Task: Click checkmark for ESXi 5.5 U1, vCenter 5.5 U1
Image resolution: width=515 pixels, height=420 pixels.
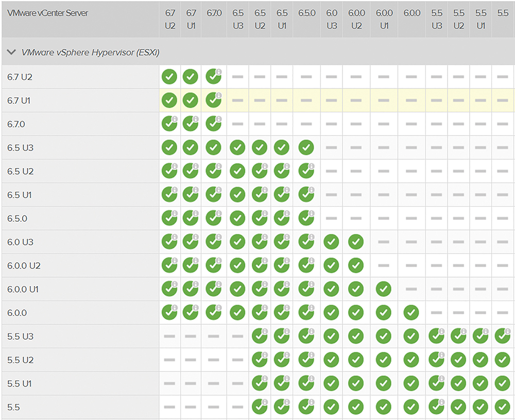Action: [480, 383]
